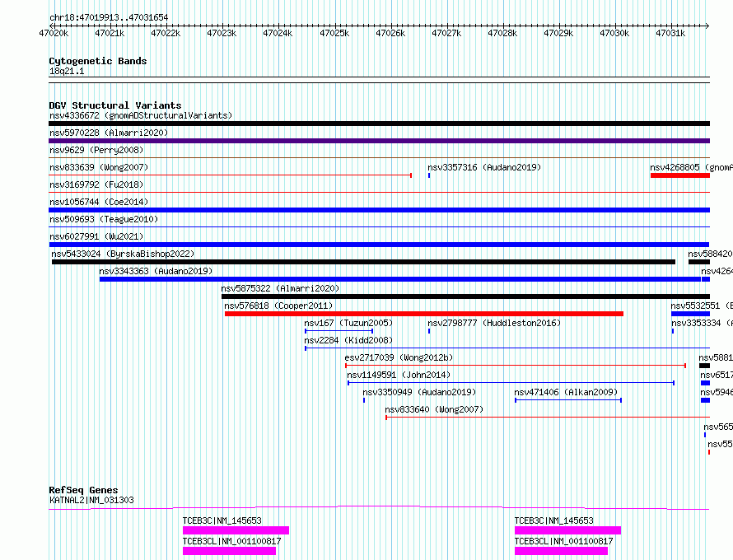The height and width of the screenshot is (560, 733).
Task: Click the right TCEB3C|NM_145653 gene bar
Action: tap(567, 530)
